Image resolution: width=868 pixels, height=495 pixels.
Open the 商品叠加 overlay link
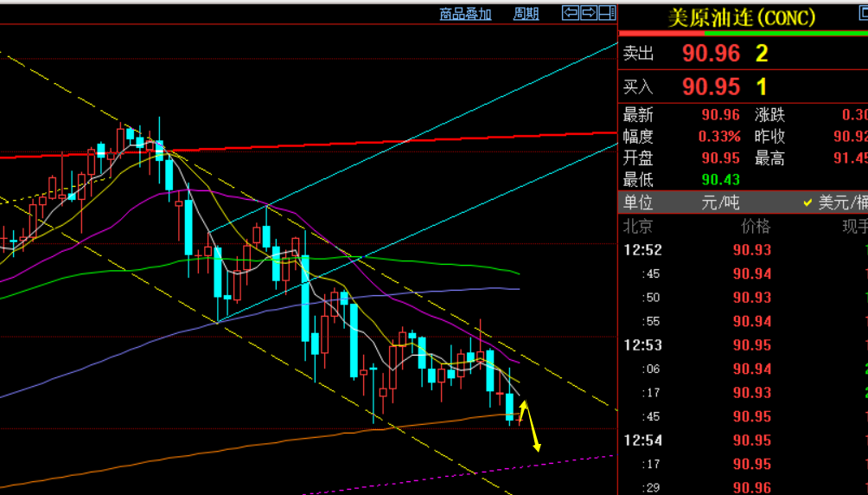click(x=465, y=14)
